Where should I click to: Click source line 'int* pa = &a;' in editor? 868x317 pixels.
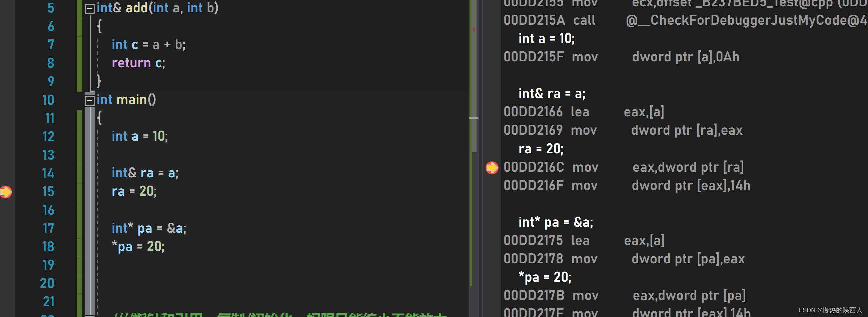click(149, 228)
